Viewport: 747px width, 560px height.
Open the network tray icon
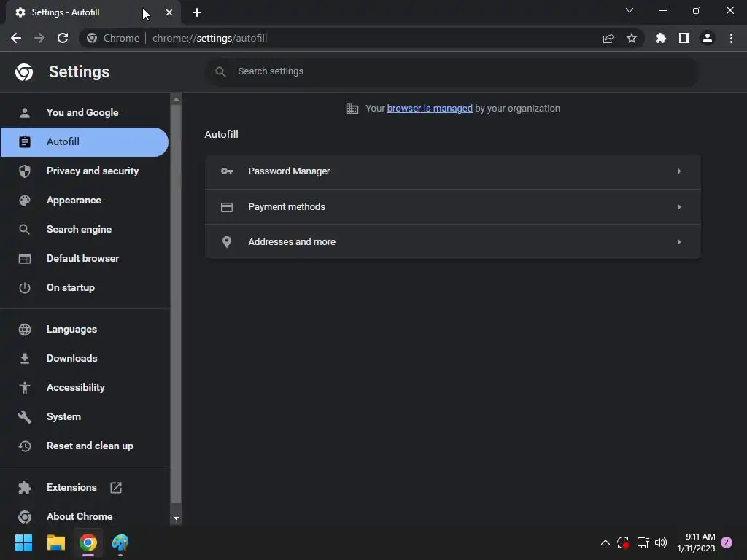[643, 542]
